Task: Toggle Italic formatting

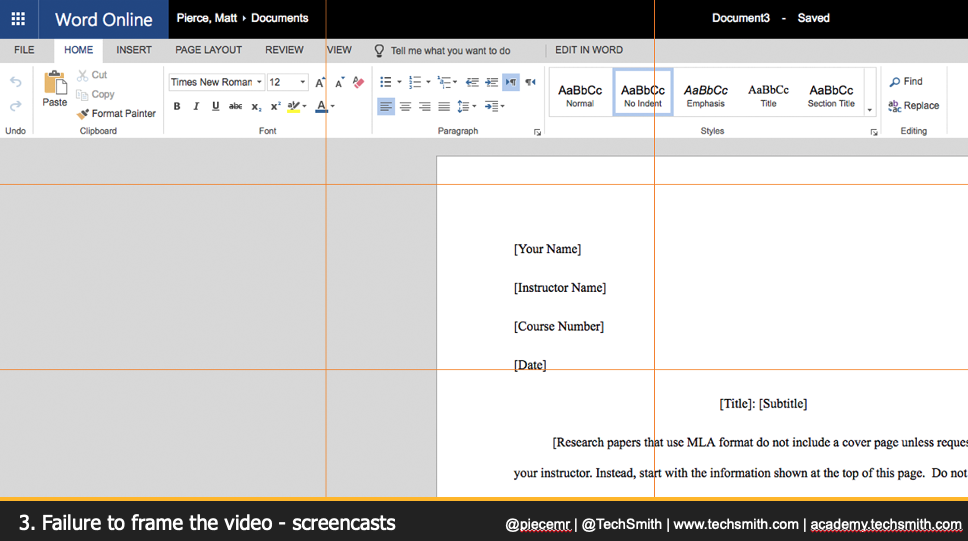Action: pos(196,106)
